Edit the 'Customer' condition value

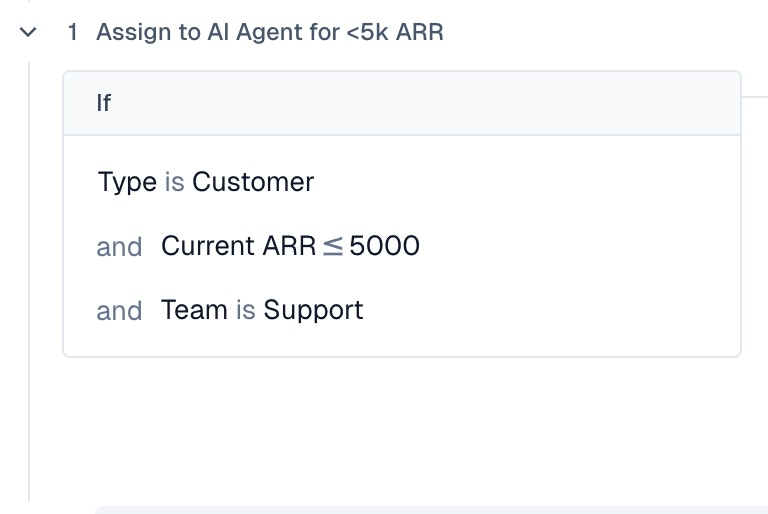pyautogui.click(x=253, y=182)
